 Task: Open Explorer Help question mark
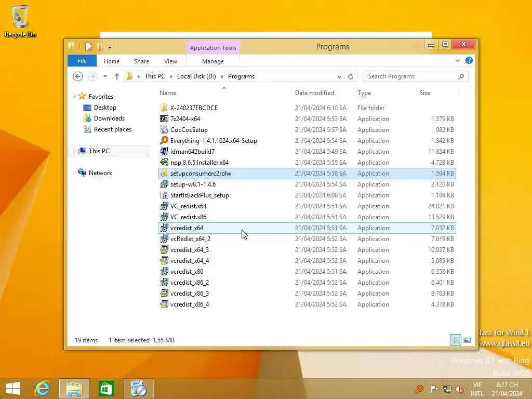click(469, 60)
